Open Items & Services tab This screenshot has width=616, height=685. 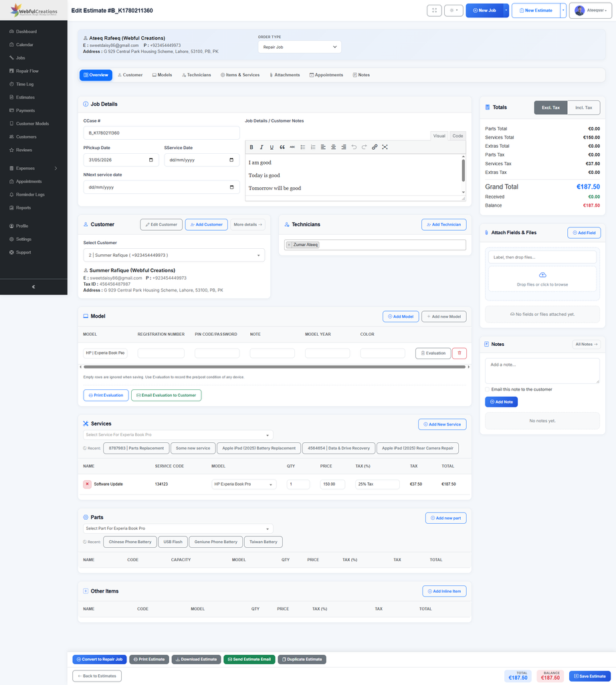coord(240,75)
